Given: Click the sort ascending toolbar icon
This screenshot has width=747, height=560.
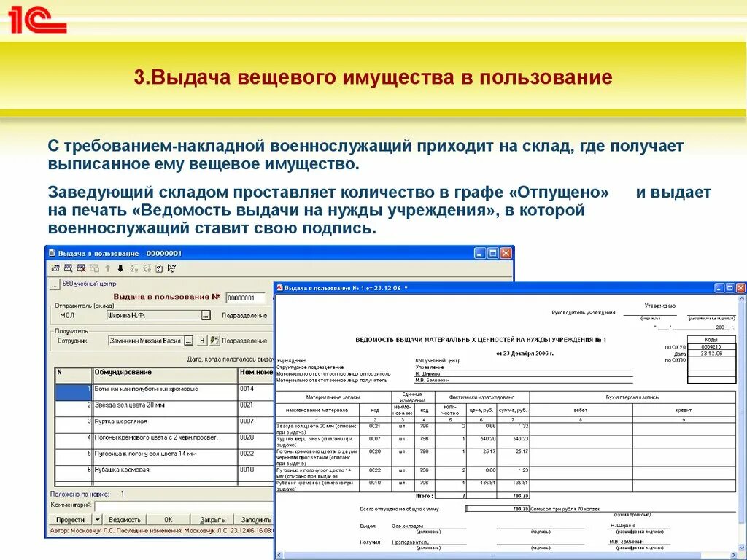Looking at the screenshot, I should click(133, 268).
